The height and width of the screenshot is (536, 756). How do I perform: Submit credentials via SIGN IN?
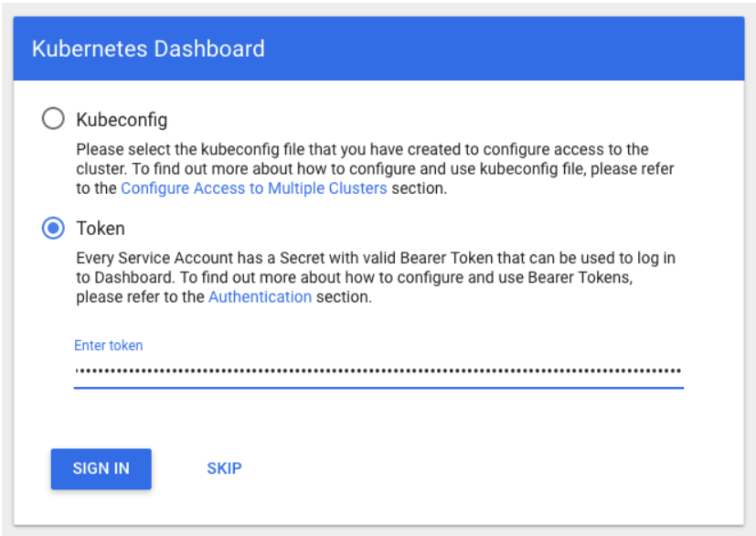click(x=101, y=467)
